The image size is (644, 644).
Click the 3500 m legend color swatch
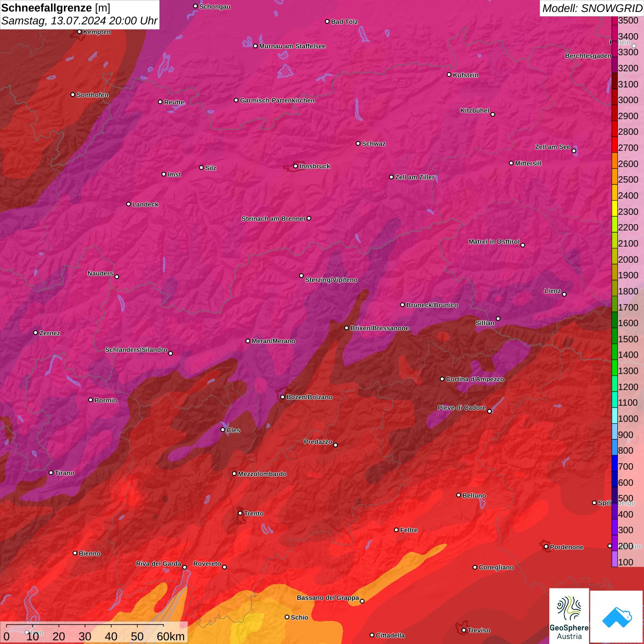click(x=615, y=21)
